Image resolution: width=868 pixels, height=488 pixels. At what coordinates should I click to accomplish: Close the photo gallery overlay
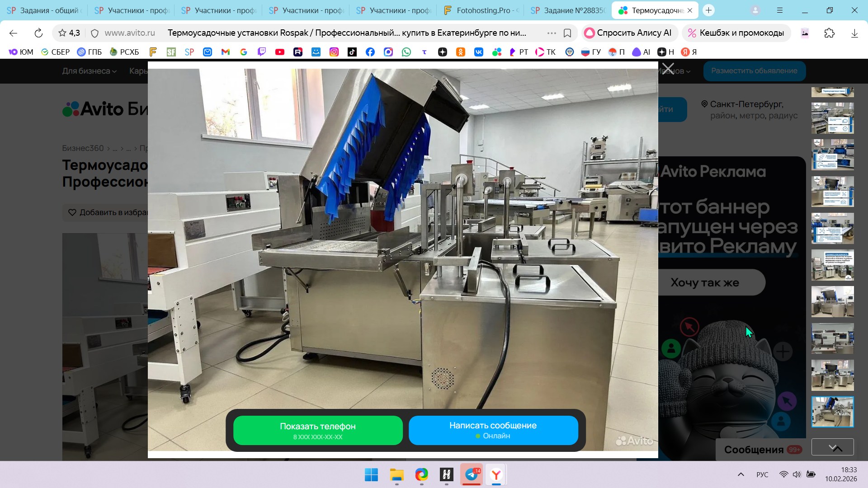(x=668, y=69)
